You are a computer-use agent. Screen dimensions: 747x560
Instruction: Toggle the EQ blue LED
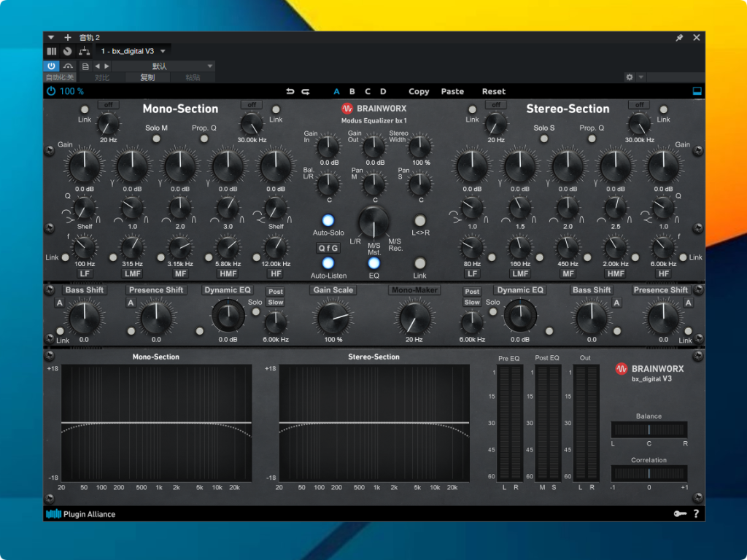374,262
